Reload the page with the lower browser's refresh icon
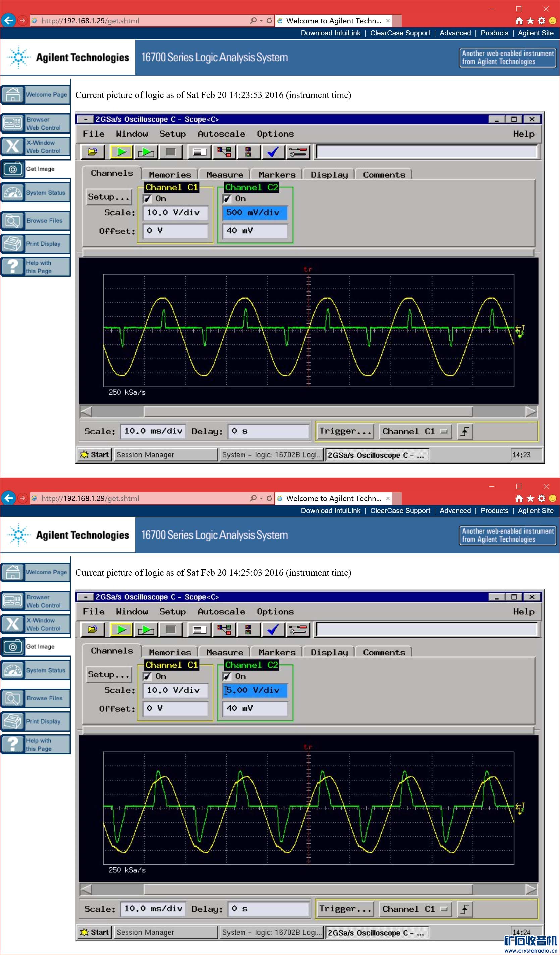The image size is (560, 955). point(269,498)
